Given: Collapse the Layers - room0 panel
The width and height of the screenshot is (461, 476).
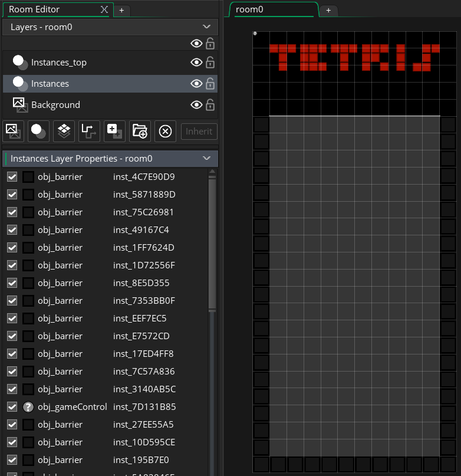Looking at the screenshot, I should 207,27.
